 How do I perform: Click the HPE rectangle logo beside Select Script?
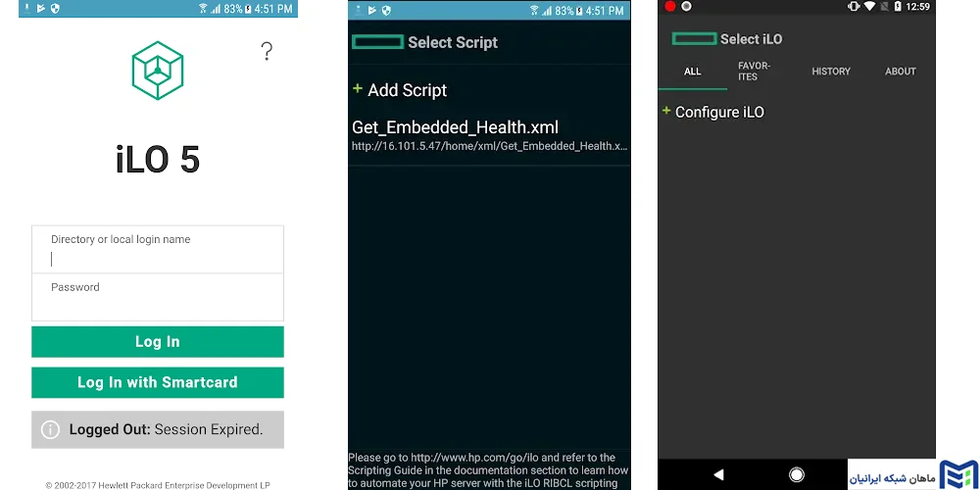pyautogui.click(x=377, y=42)
